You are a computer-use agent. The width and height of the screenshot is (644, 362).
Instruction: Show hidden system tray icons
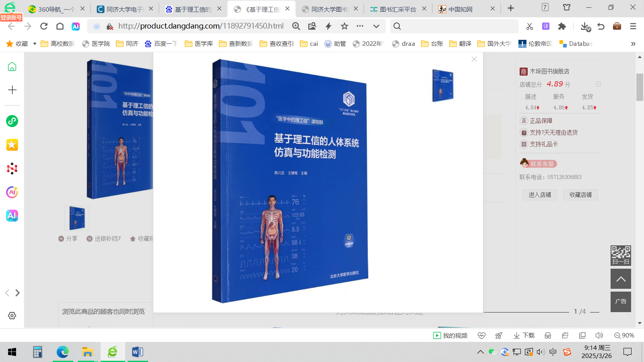(481, 352)
